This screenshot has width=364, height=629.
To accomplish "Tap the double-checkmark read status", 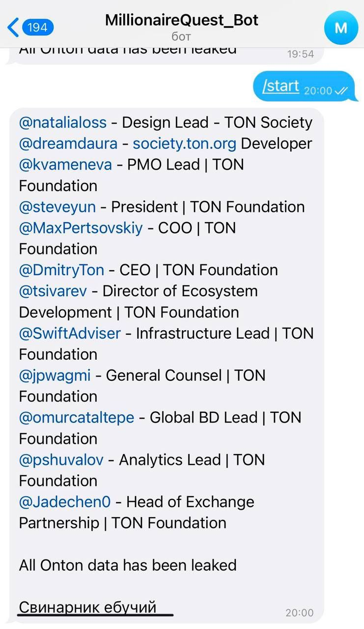I will pyautogui.click(x=341, y=91).
